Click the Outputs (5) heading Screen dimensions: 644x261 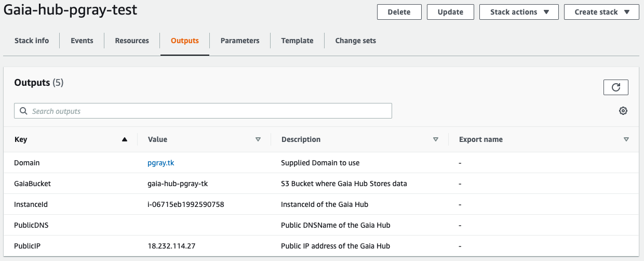[x=39, y=83]
